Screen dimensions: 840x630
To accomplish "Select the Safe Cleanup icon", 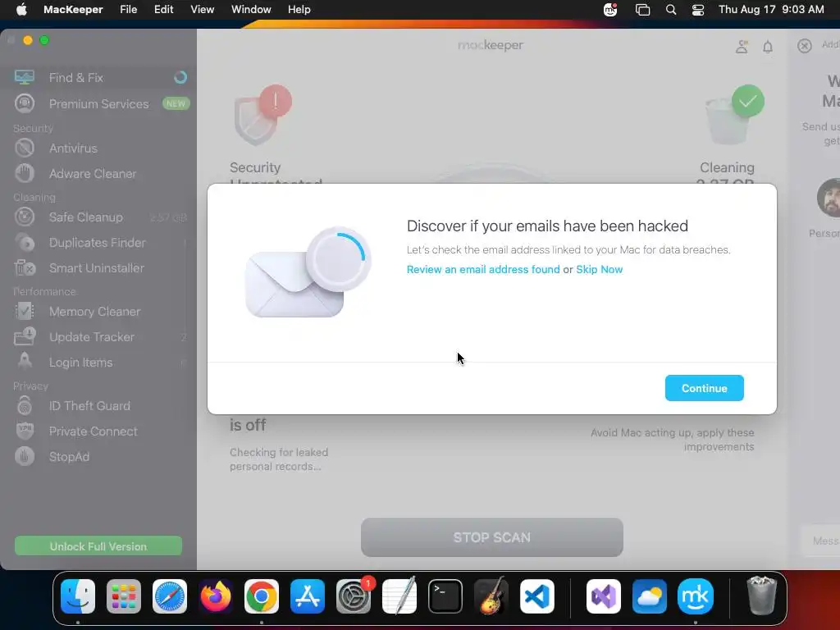I will point(24,217).
